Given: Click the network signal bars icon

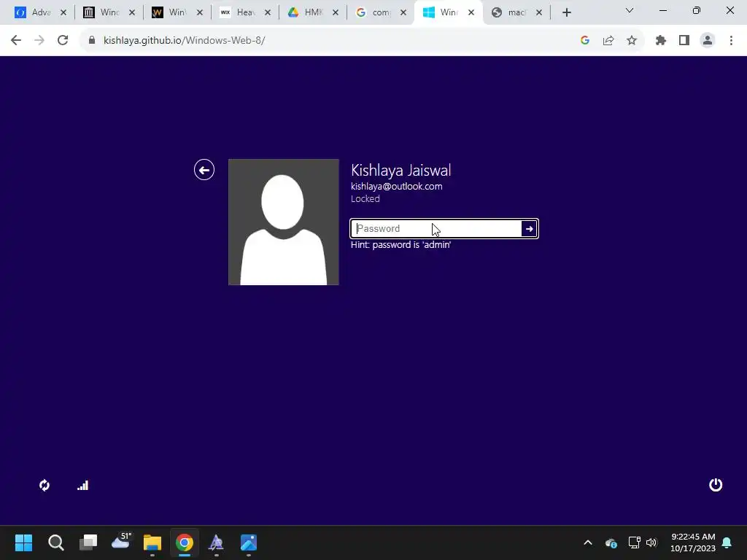Looking at the screenshot, I should point(83,485).
